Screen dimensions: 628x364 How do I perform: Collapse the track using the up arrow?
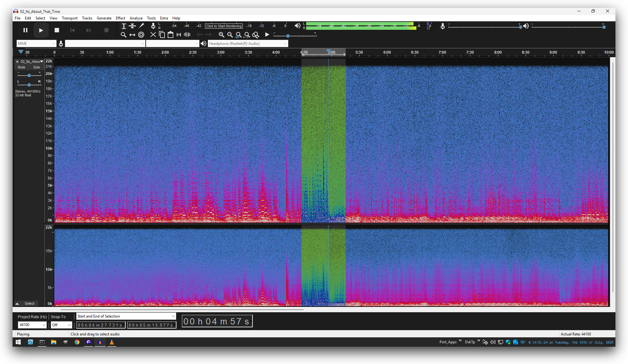[17, 304]
